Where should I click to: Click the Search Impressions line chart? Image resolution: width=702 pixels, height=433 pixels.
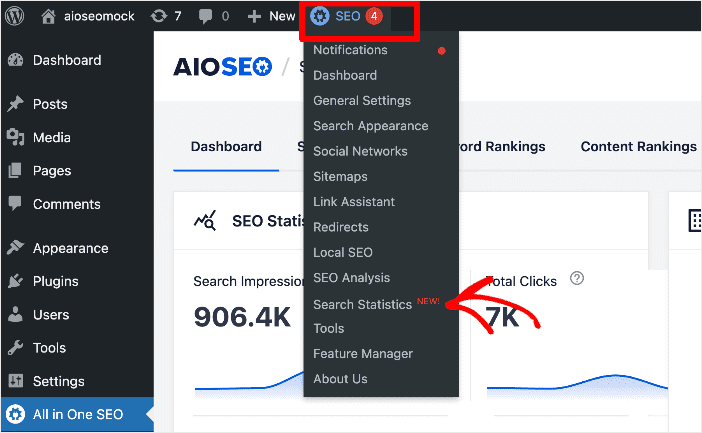(249, 385)
